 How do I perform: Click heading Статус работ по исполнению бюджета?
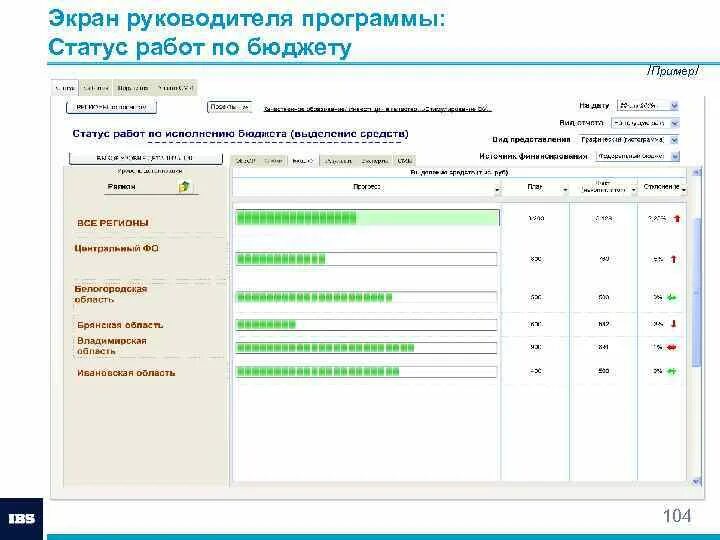(x=240, y=134)
